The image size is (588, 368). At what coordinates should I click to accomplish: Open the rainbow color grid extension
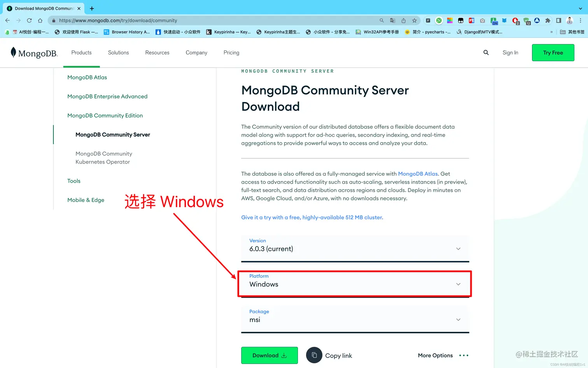[x=450, y=20]
